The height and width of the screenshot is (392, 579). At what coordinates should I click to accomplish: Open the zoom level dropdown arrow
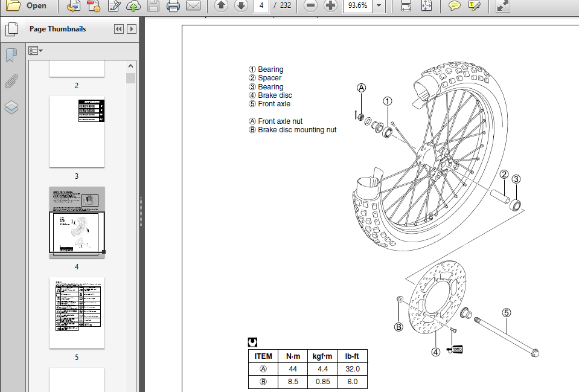(x=379, y=5)
